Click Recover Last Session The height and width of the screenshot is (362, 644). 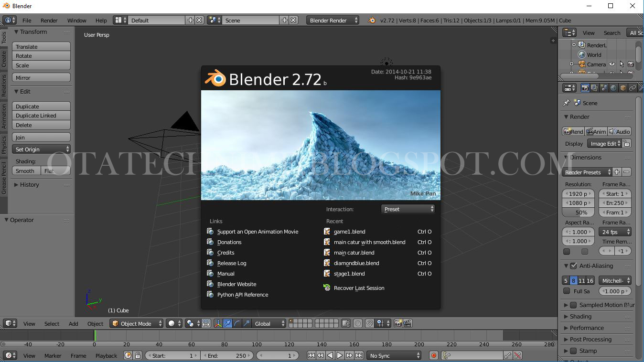[358, 287]
